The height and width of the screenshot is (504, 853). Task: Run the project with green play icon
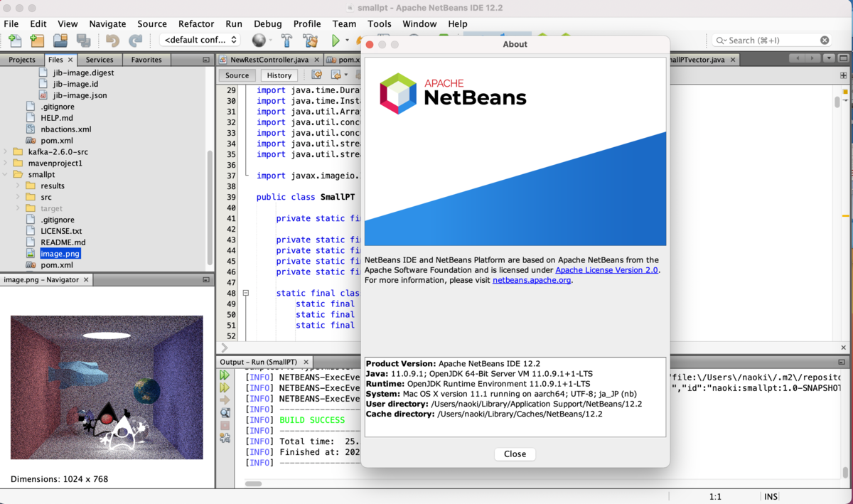click(336, 41)
